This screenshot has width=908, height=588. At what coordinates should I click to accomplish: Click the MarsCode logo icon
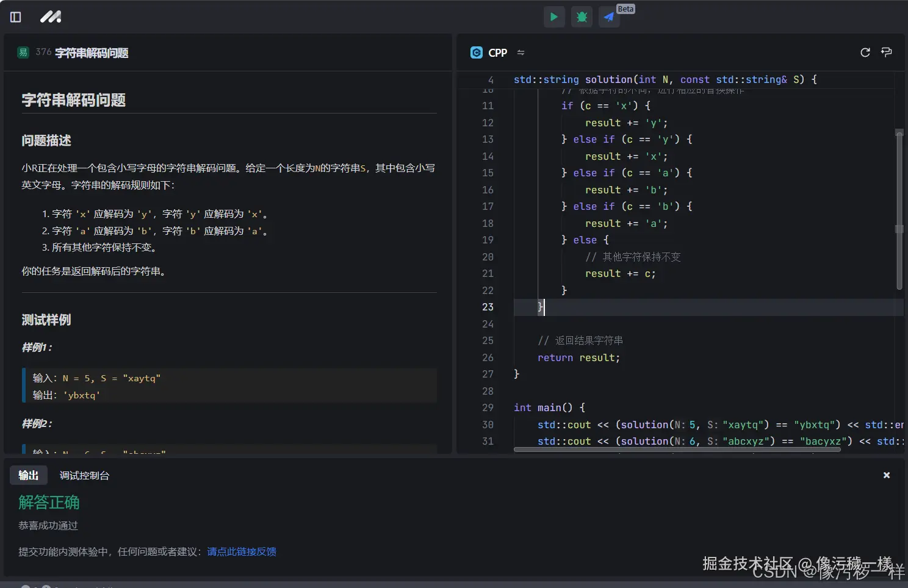pos(51,17)
